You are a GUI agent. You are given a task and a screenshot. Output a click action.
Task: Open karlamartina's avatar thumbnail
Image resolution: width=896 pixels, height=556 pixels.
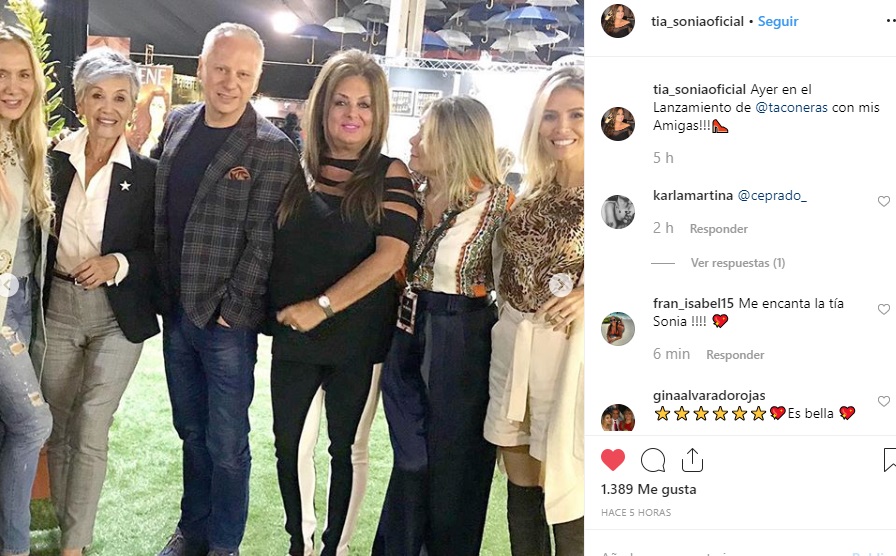618,211
